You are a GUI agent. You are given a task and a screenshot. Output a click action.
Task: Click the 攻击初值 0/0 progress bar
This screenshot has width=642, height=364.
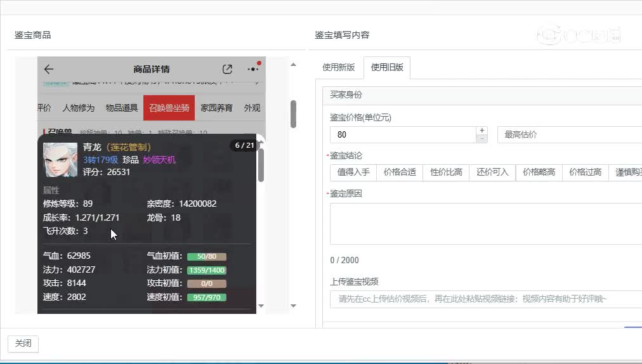207,283
